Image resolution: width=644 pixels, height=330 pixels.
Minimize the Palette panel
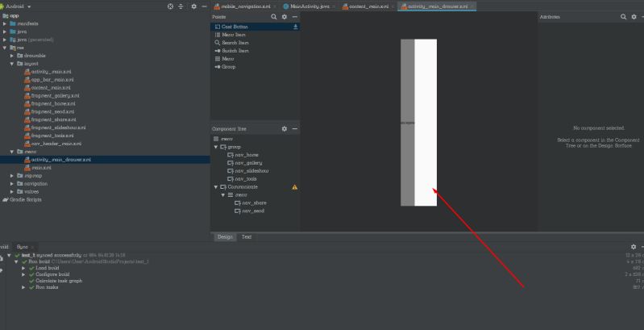click(294, 17)
